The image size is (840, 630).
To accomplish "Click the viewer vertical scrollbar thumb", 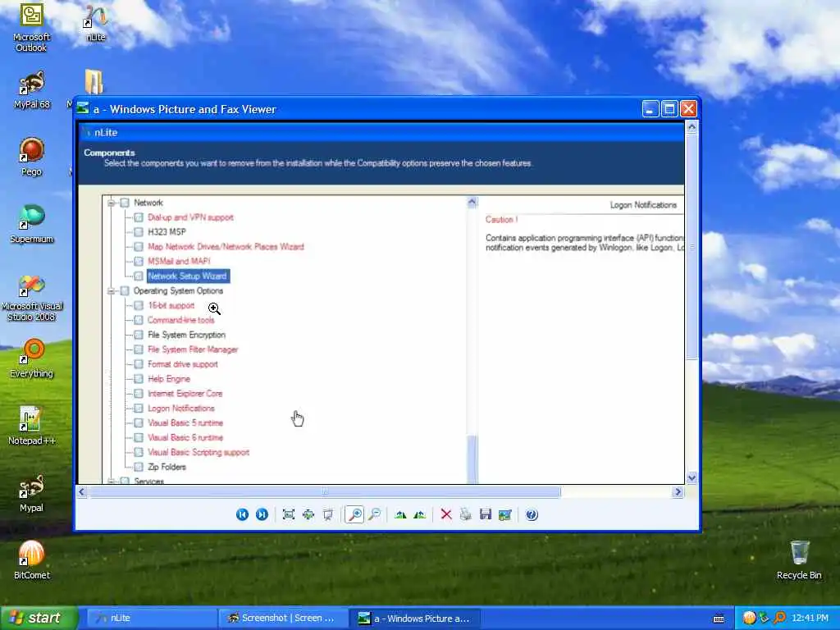I will [692, 247].
